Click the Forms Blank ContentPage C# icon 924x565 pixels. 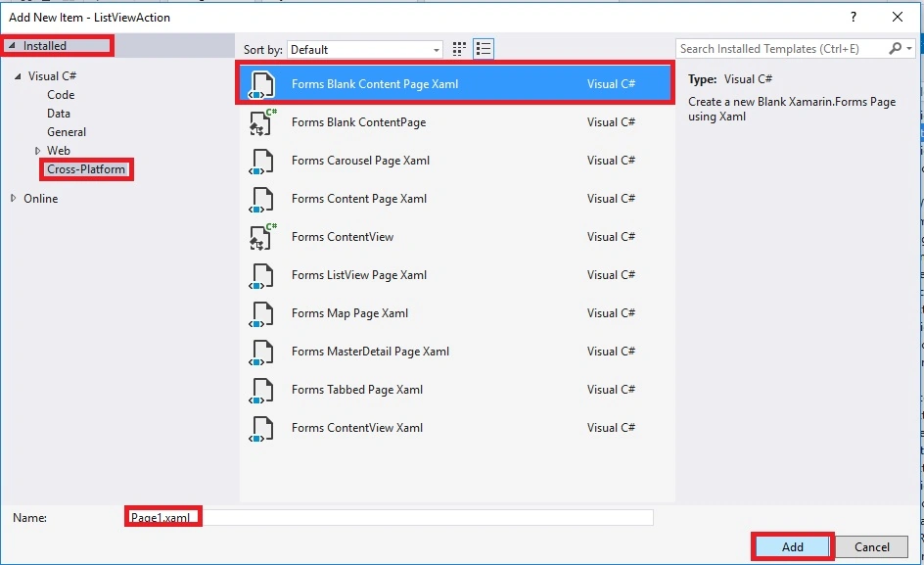pos(261,122)
